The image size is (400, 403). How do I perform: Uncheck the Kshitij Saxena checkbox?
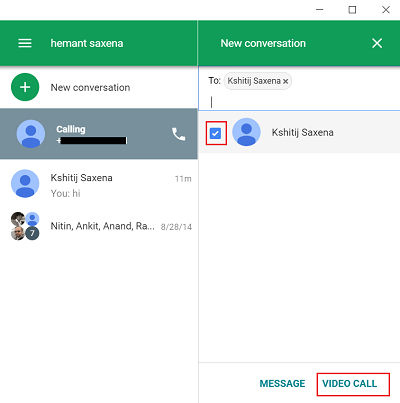[215, 133]
